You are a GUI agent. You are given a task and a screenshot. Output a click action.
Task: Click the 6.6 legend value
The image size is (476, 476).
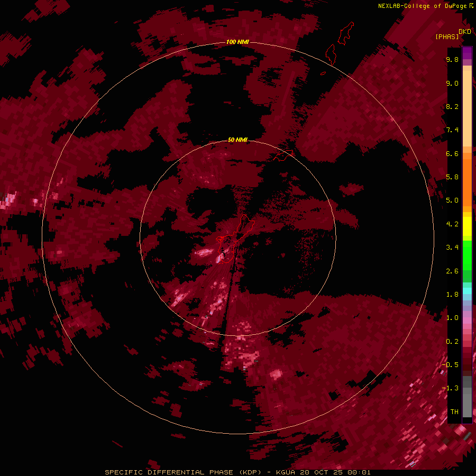pyautogui.click(x=452, y=153)
